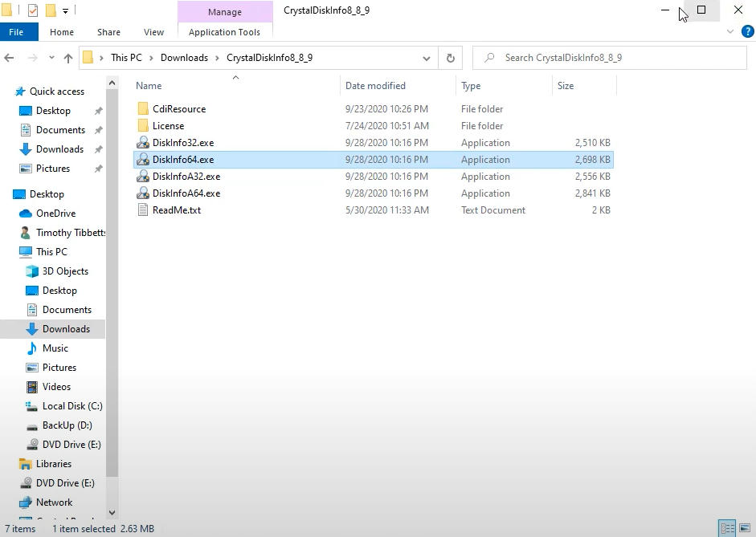Switch to large icons view layout

click(x=745, y=528)
